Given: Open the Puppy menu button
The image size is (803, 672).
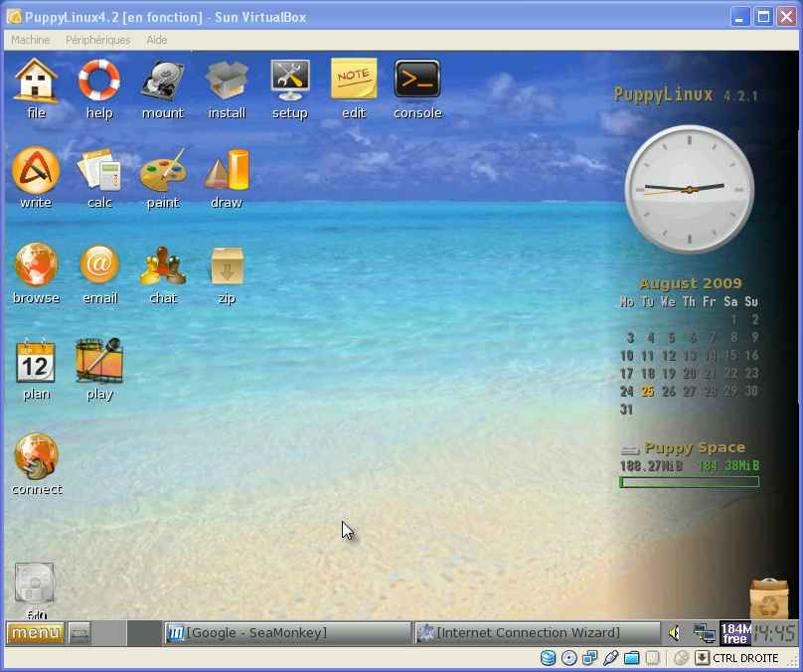Looking at the screenshot, I should (x=36, y=633).
